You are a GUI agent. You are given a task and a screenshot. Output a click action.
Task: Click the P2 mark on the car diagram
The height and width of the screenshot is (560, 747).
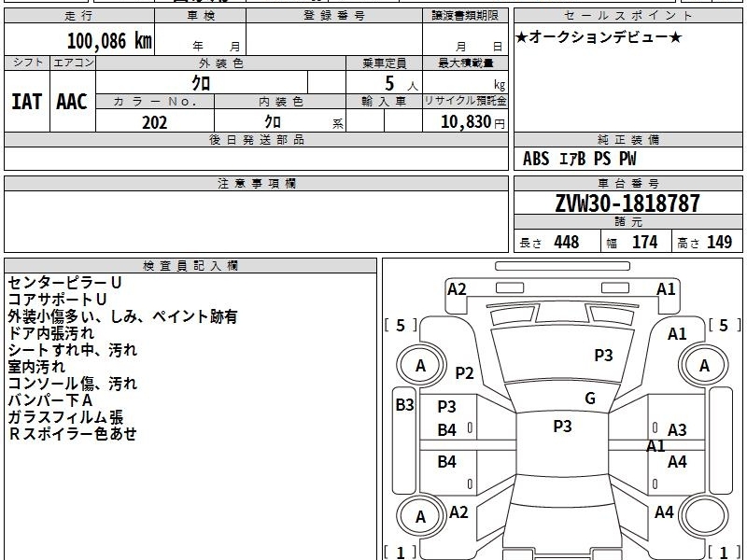(464, 372)
